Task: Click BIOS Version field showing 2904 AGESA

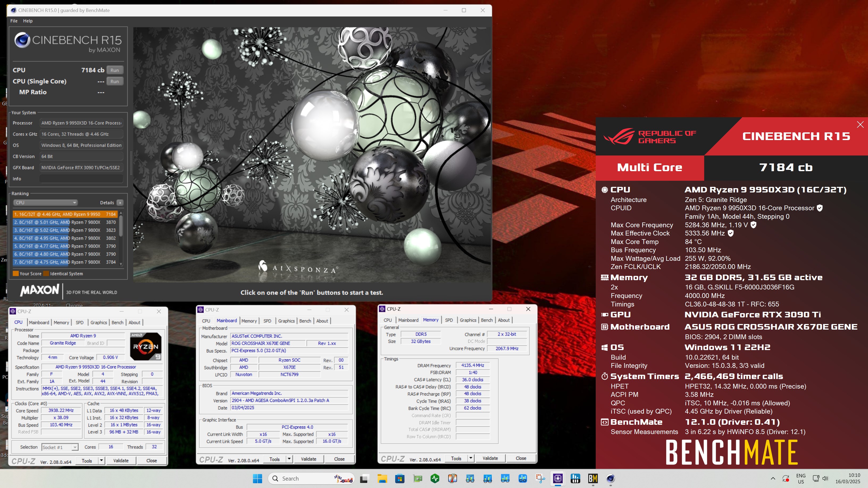Action: click(x=289, y=400)
